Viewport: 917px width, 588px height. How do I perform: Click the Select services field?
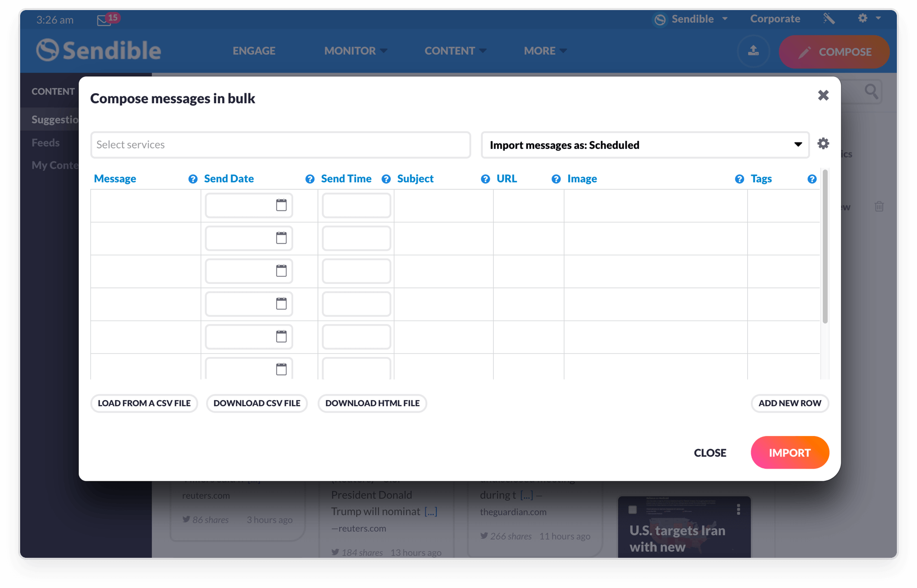coord(281,145)
